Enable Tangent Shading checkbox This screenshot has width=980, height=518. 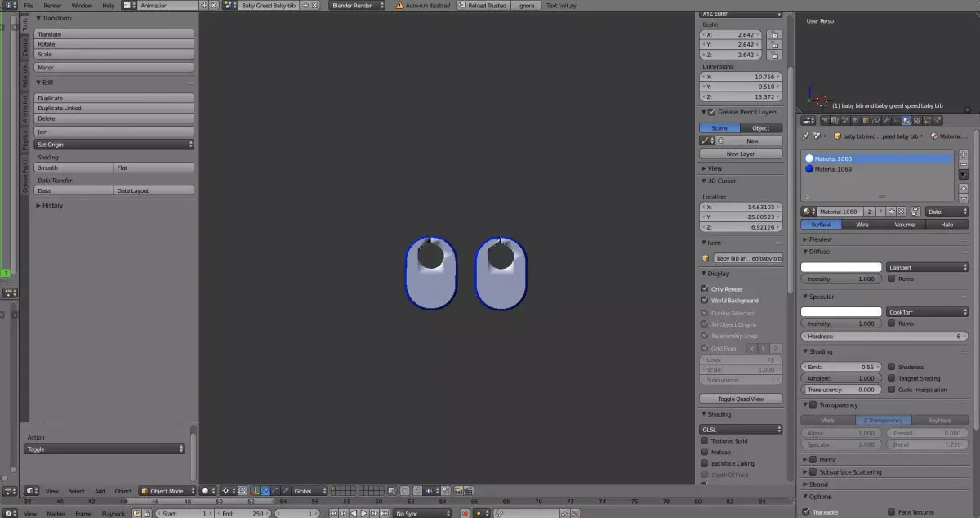tap(892, 378)
